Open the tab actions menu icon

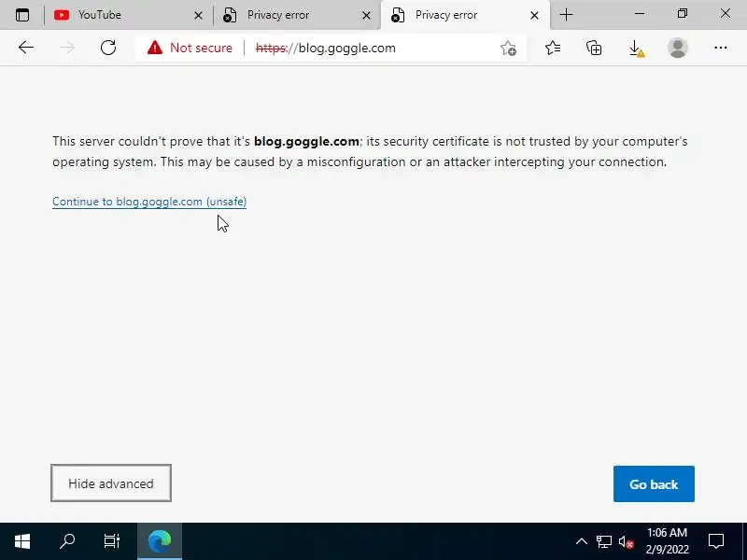coord(22,15)
